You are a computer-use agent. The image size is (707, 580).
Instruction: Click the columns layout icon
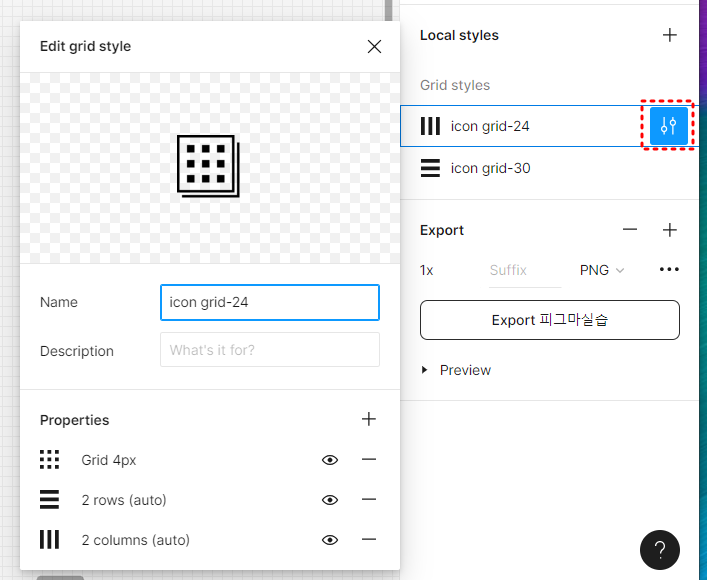(49, 540)
